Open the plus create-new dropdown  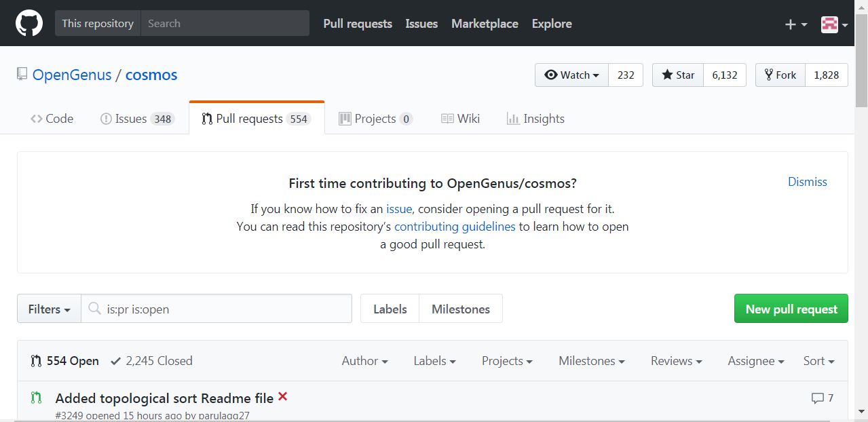point(796,24)
